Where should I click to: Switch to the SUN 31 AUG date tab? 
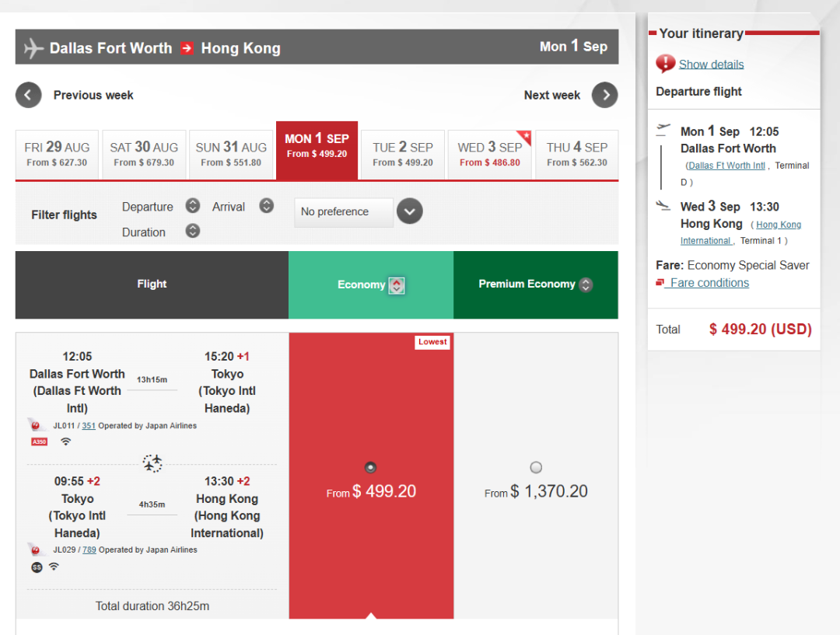[231, 154]
